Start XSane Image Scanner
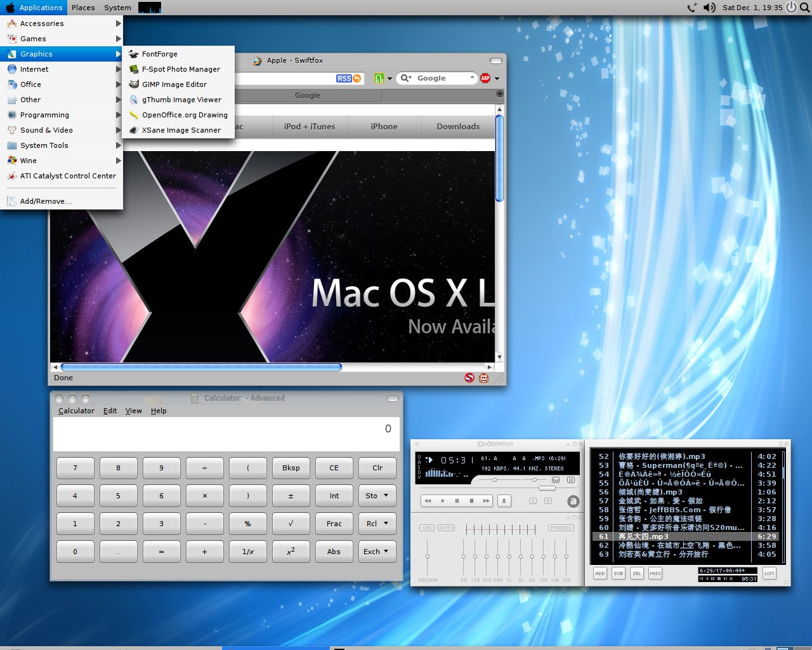 tap(178, 130)
